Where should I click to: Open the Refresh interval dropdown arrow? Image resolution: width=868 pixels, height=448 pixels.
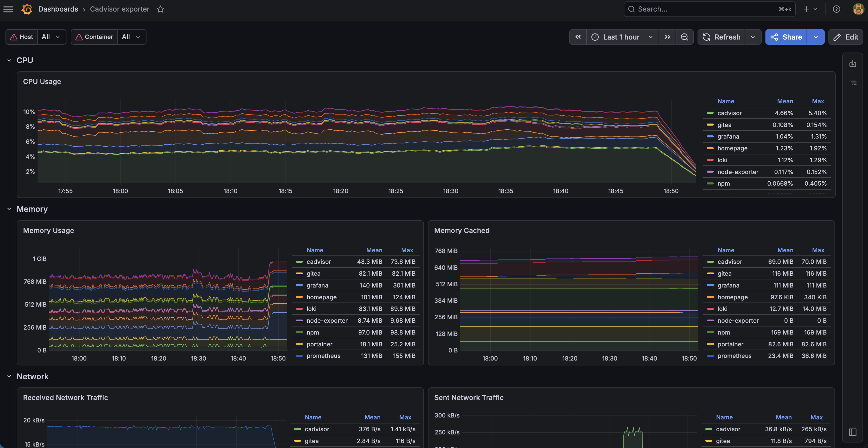point(753,37)
